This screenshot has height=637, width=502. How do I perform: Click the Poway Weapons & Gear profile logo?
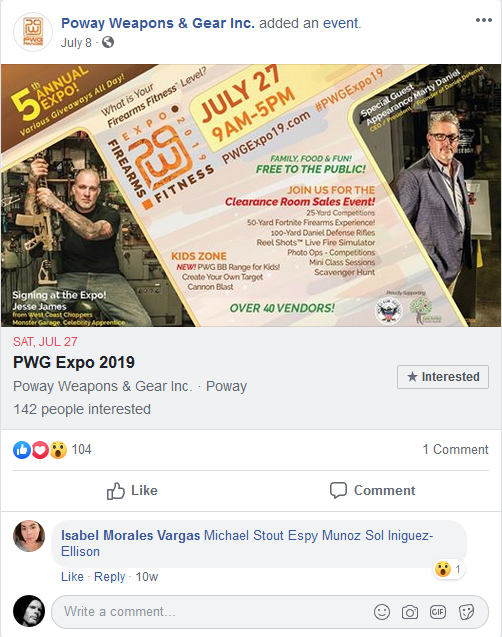33,32
